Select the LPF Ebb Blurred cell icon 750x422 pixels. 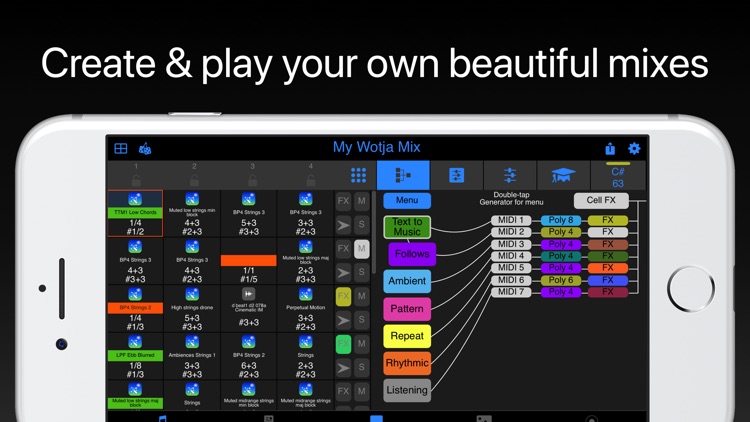coord(135,342)
